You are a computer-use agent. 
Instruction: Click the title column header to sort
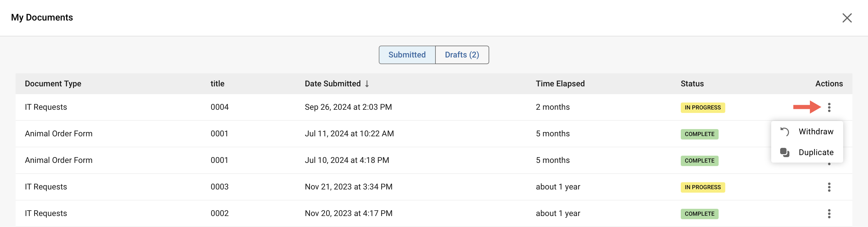point(217,83)
